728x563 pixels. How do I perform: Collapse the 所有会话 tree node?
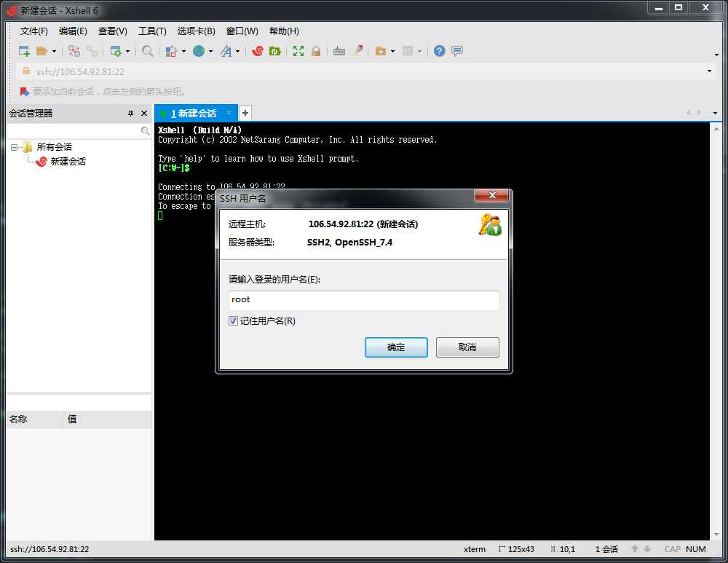click(14, 147)
